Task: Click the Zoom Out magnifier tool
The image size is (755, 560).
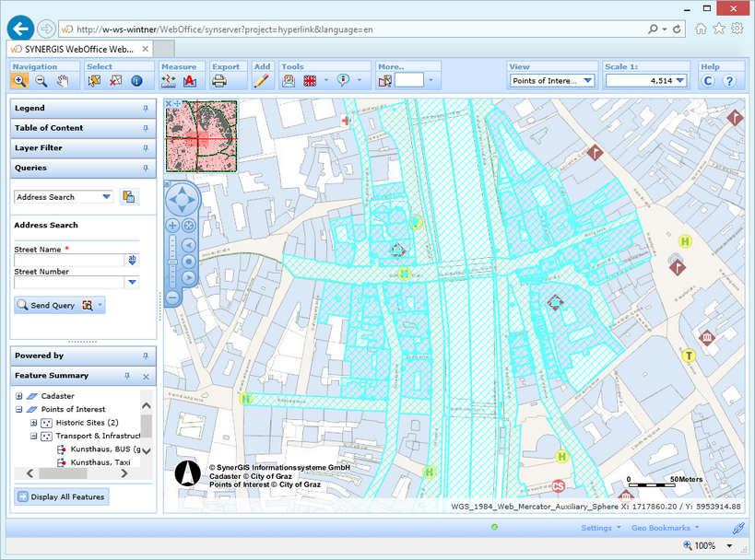Action: [41, 80]
